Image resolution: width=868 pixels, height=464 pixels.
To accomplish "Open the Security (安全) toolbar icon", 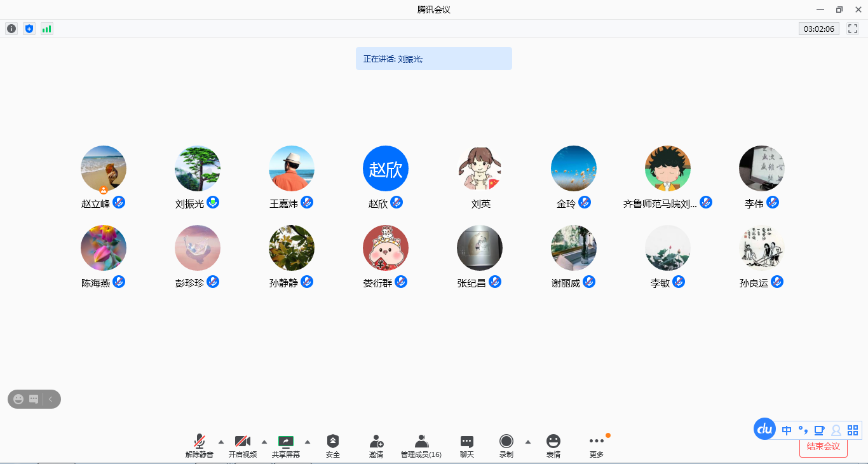I will [333, 446].
